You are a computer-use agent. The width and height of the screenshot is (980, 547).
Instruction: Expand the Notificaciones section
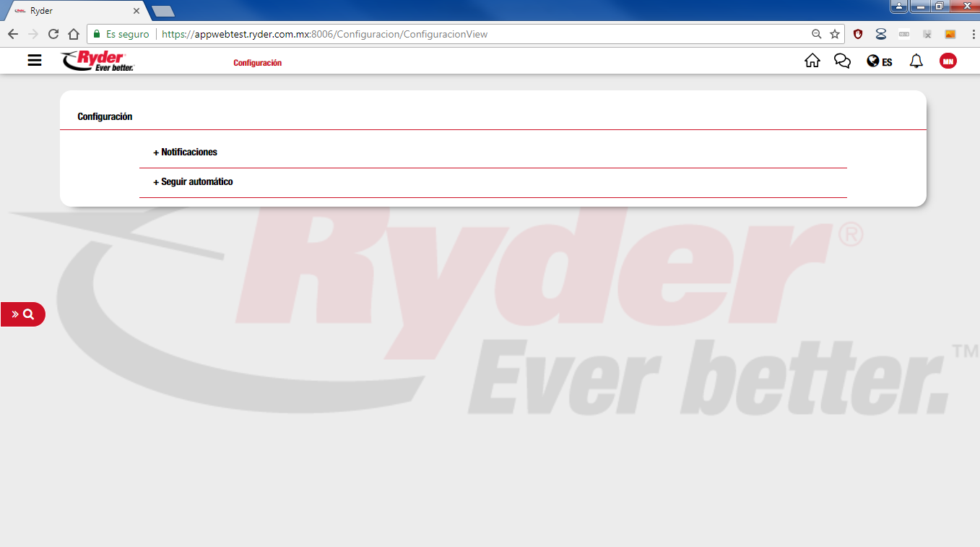point(186,152)
